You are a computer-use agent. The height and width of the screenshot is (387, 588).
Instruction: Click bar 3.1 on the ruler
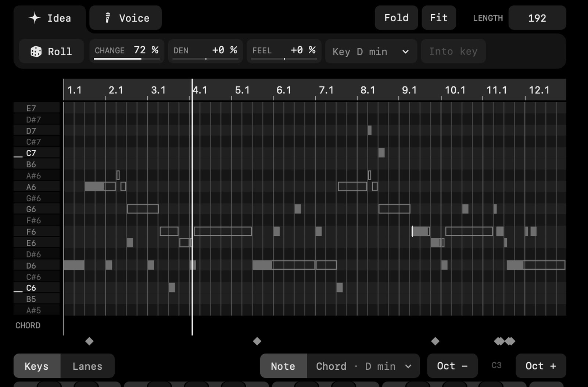[x=158, y=90]
